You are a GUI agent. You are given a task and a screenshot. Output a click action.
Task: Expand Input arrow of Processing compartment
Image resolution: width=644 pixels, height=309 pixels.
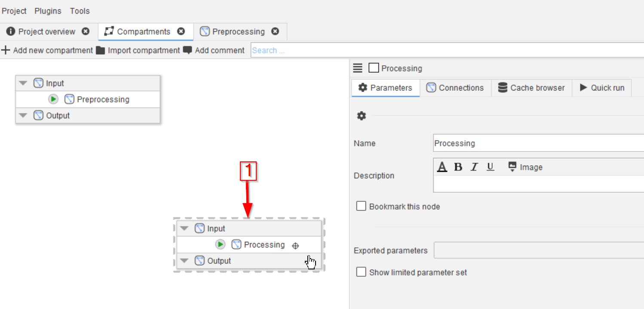click(184, 229)
